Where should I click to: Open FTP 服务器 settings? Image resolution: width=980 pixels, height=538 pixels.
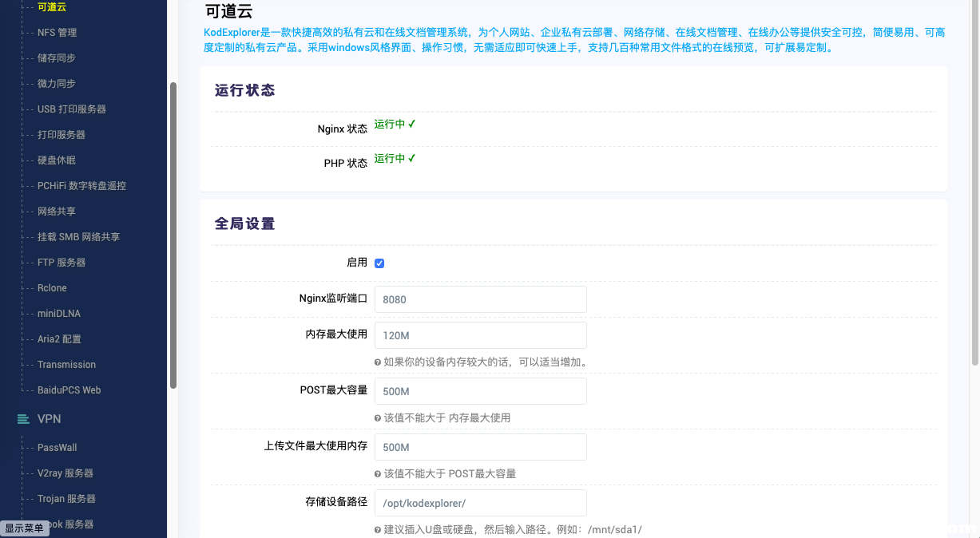pyautogui.click(x=61, y=263)
